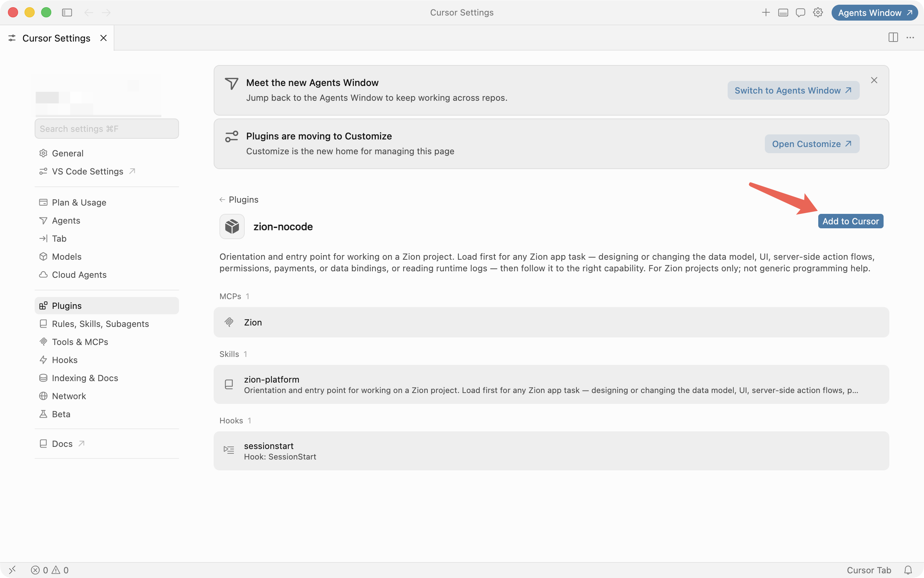Open the sessionstart hook row

(x=552, y=451)
